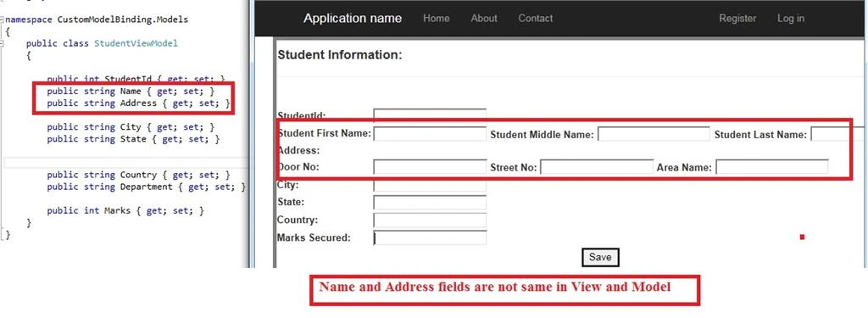868x318 pixels.
Task: Select the State text field
Action: (x=430, y=202)
